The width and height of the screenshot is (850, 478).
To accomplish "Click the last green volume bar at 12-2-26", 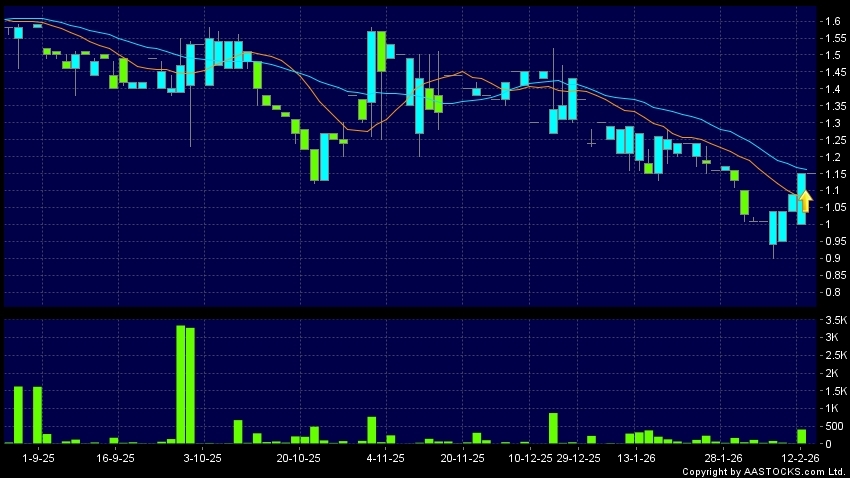I will (x=802, y=436).
